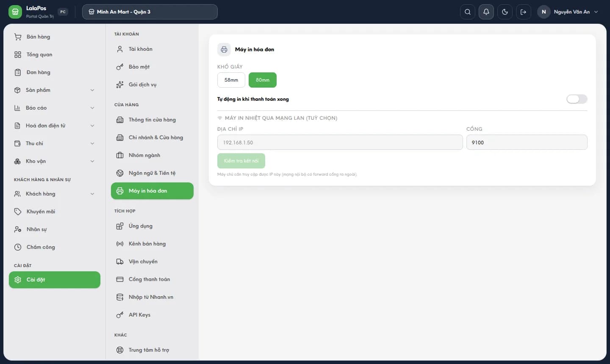Expand the Thu chi submenu chevron

pos(92,143)
